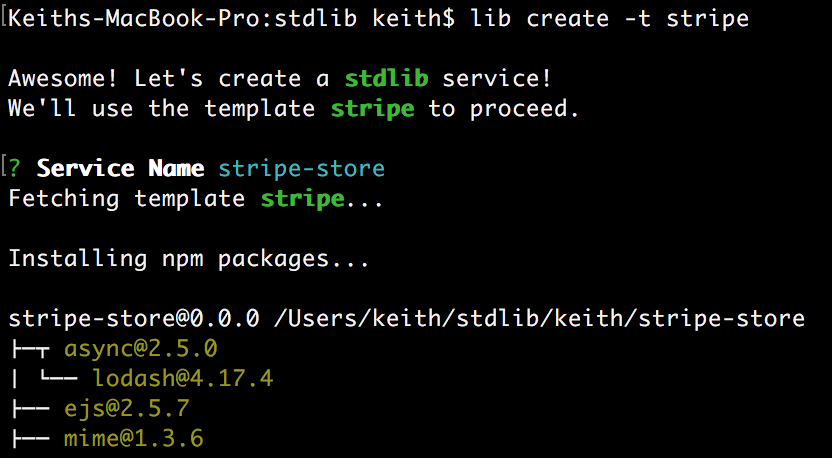
Task: Click the green 'stripe' in the 'We'll use the template' line
Action: click(372, 109)
